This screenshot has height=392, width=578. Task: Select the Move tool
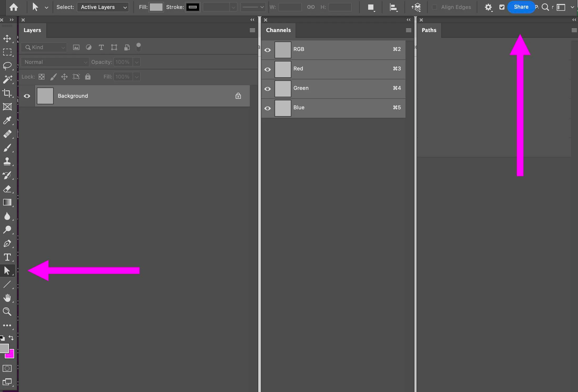pyautogui.click(x=7, y=39)
